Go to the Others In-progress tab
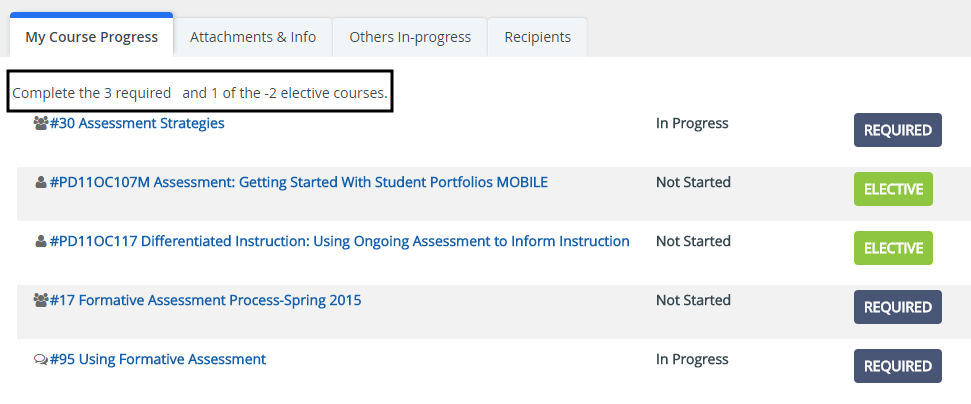 point(410,37)
